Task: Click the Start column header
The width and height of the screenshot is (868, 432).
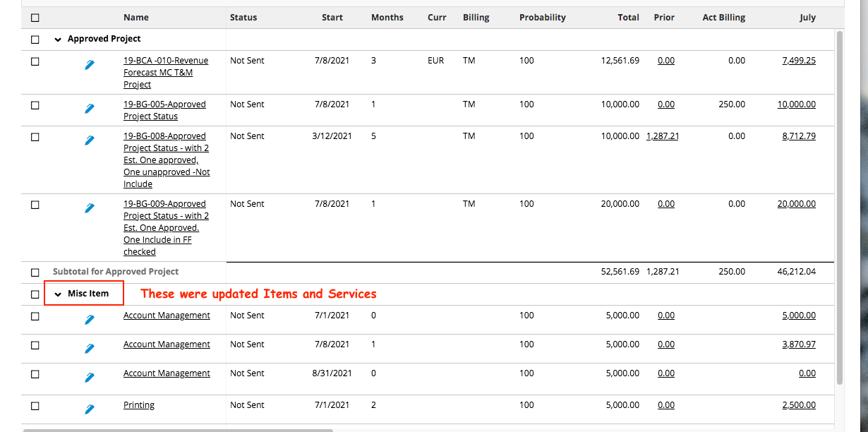Action: pyautogui.click(x=332, y=18)
